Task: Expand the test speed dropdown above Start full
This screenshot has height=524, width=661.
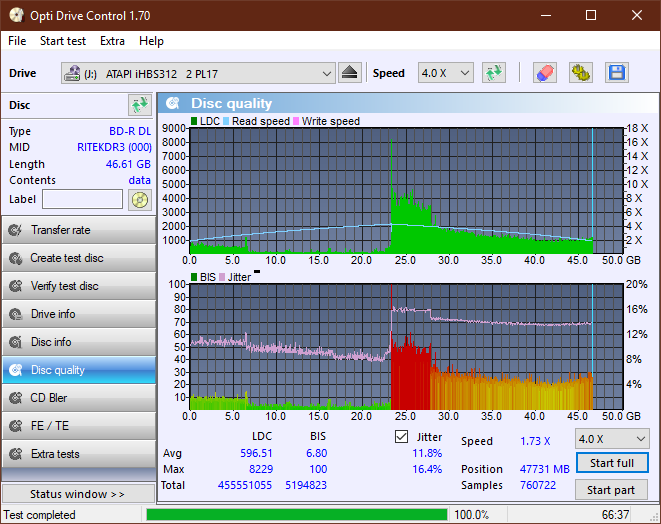Action: tap(611, 439)
